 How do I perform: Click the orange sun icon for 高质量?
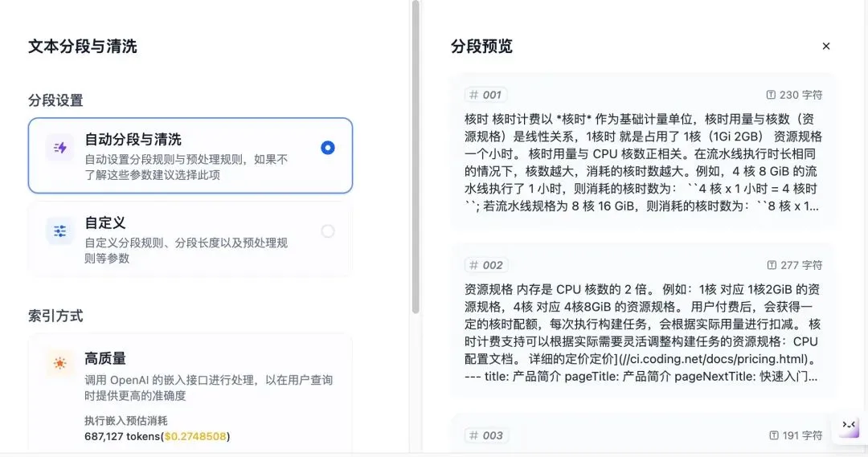click(x=60, y=364)
